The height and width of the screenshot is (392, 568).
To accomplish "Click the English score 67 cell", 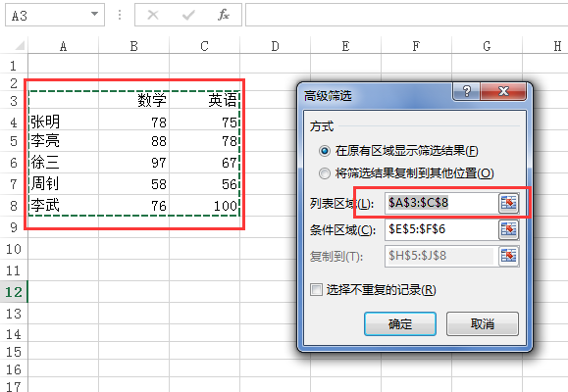I will (x=204, y=162).
